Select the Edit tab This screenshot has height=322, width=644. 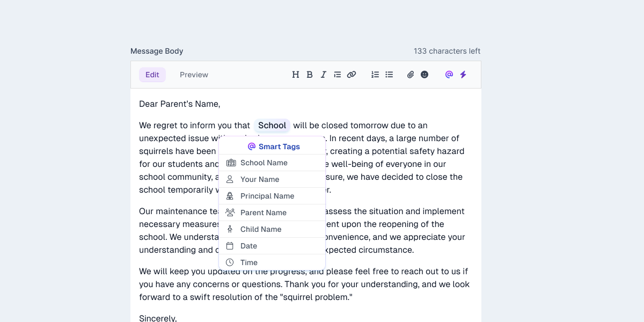pyautogui.click(x=152, y=75)
